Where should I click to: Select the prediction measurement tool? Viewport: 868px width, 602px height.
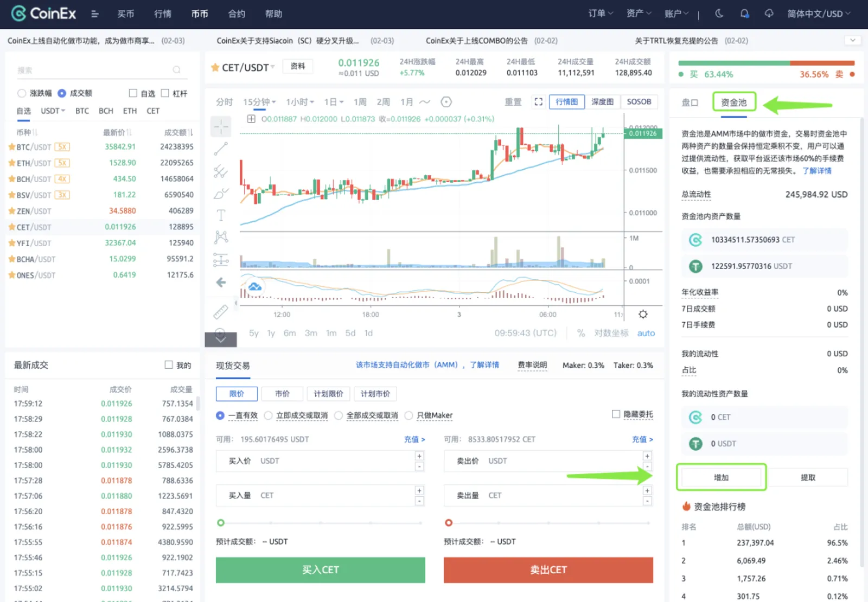click(221, 260)
